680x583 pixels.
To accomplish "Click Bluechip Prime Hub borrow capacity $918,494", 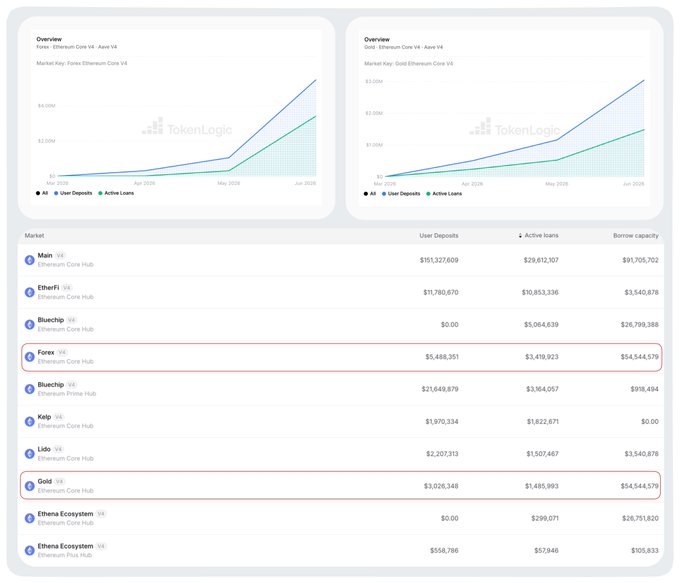I will [x=644, y=389].
